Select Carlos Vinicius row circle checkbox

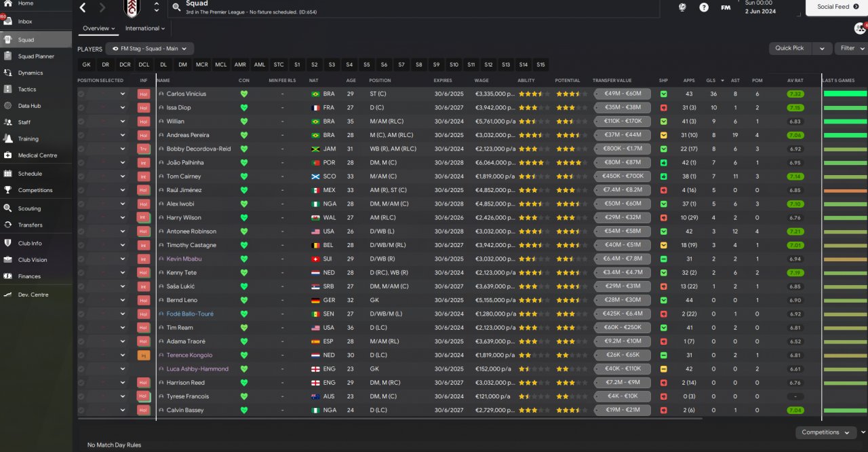(81, 94)
